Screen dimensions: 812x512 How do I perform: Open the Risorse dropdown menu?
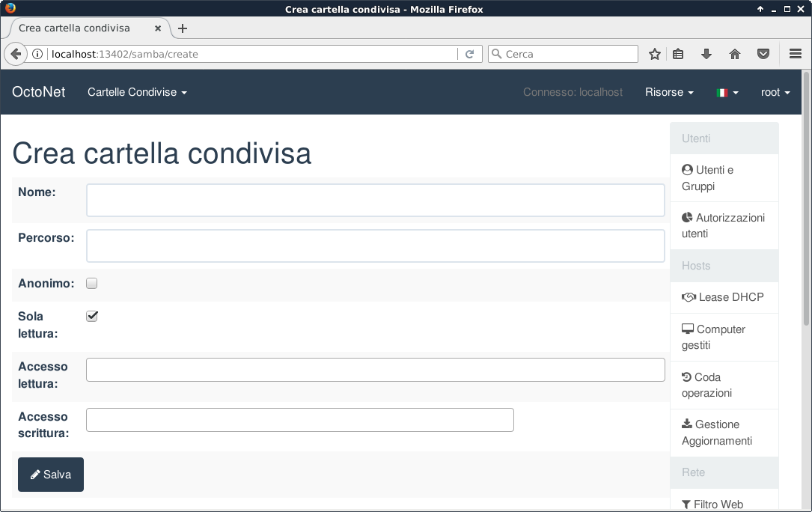point(669,92)
